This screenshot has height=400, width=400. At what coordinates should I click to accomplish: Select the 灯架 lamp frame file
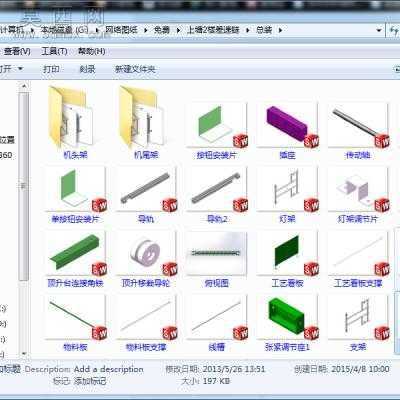pyautogui.click(x=287, y=194)
